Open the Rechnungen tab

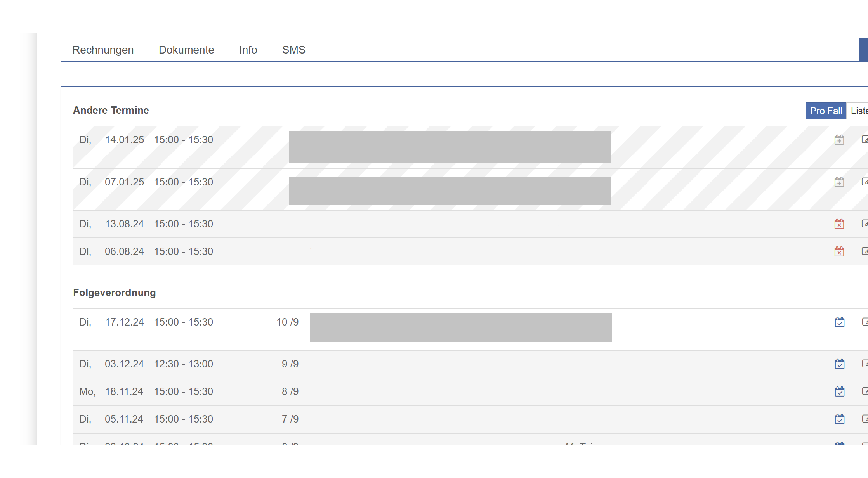coord(103,50)
